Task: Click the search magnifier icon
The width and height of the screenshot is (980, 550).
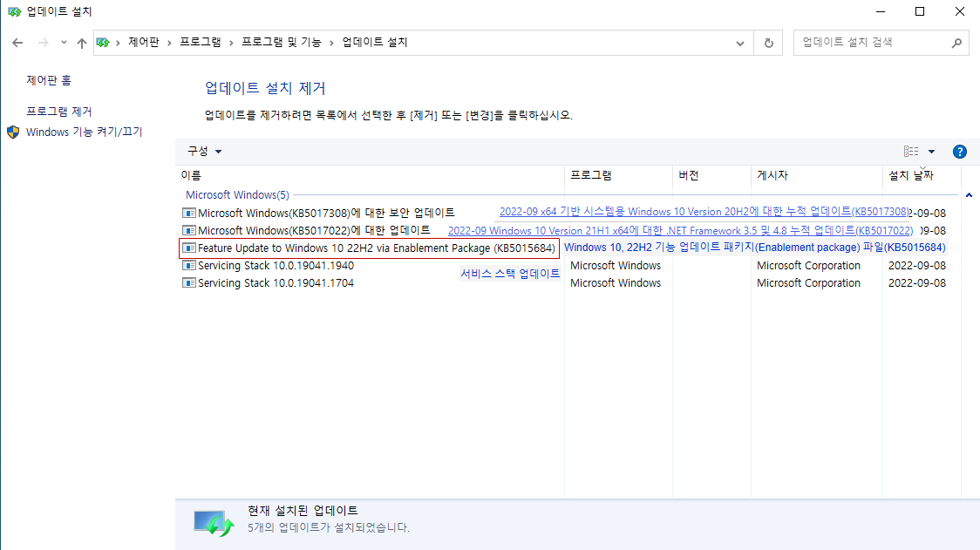Action: pyautogui.click(x=956, y=43)
